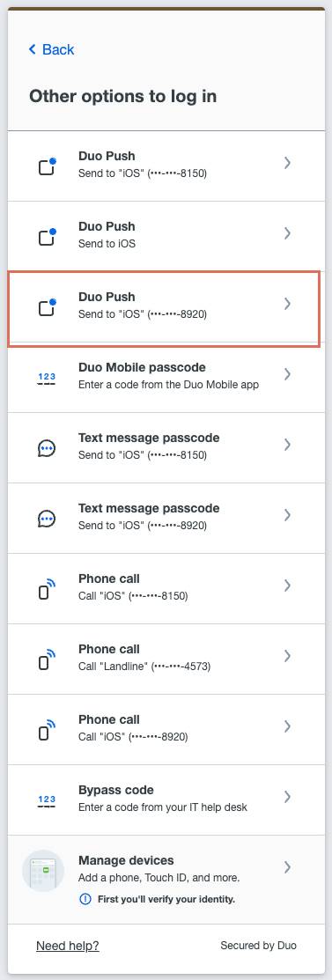Click the info icon beside "First you'll verify your identity"
The image size is (332, 980).
pos(85,899)
